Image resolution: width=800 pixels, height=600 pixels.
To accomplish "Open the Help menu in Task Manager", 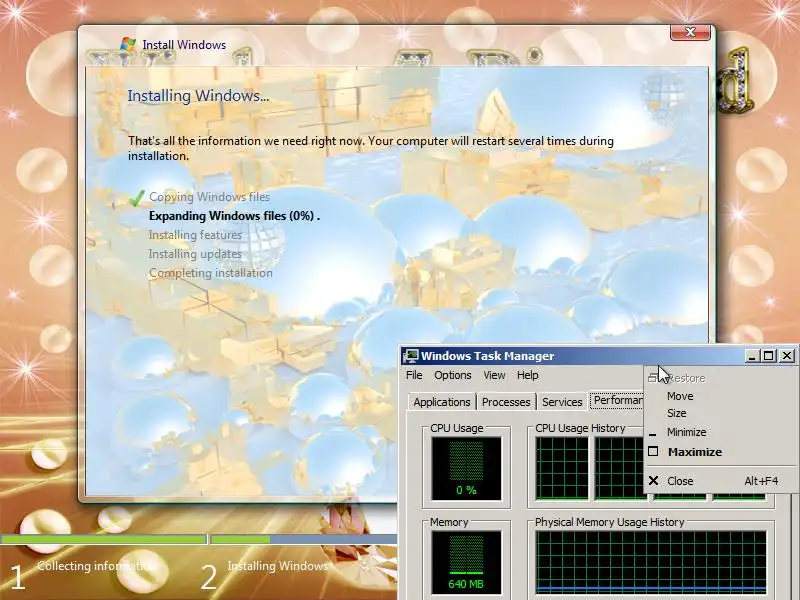I will (x=528, y=375).
